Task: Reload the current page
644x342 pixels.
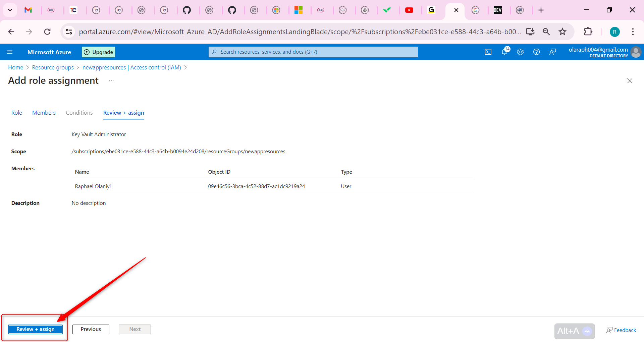Action: [x=47, y=32]
